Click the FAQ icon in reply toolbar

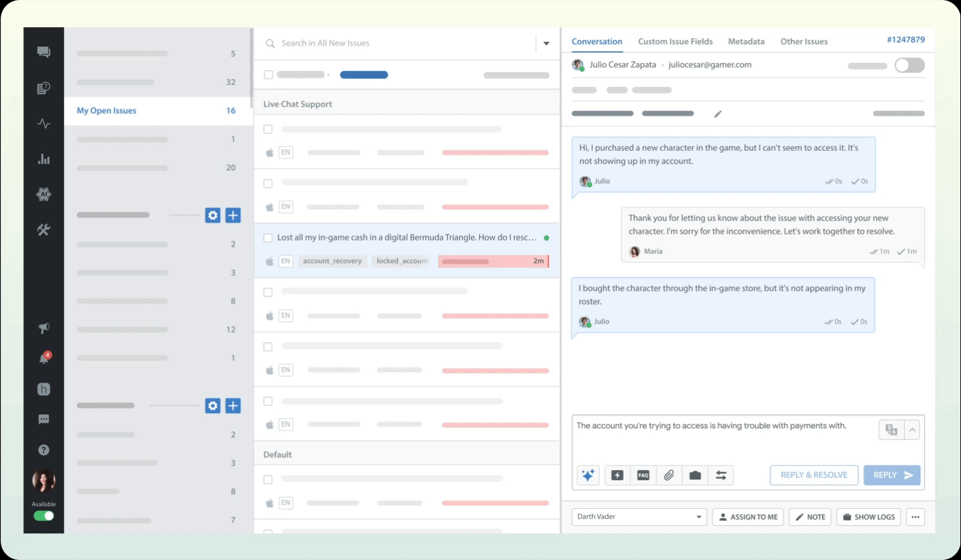643,475
